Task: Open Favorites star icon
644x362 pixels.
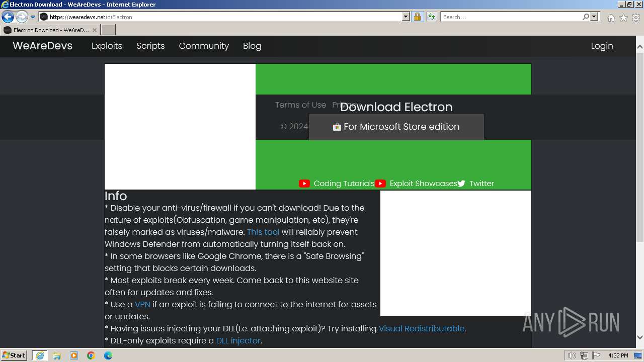Action: (x=623, y=18)
